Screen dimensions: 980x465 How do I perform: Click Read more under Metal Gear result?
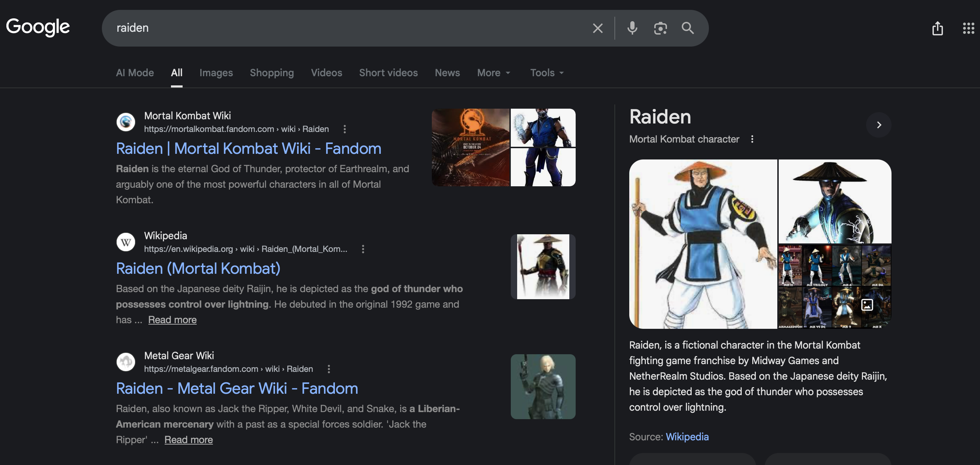point(189,440)
